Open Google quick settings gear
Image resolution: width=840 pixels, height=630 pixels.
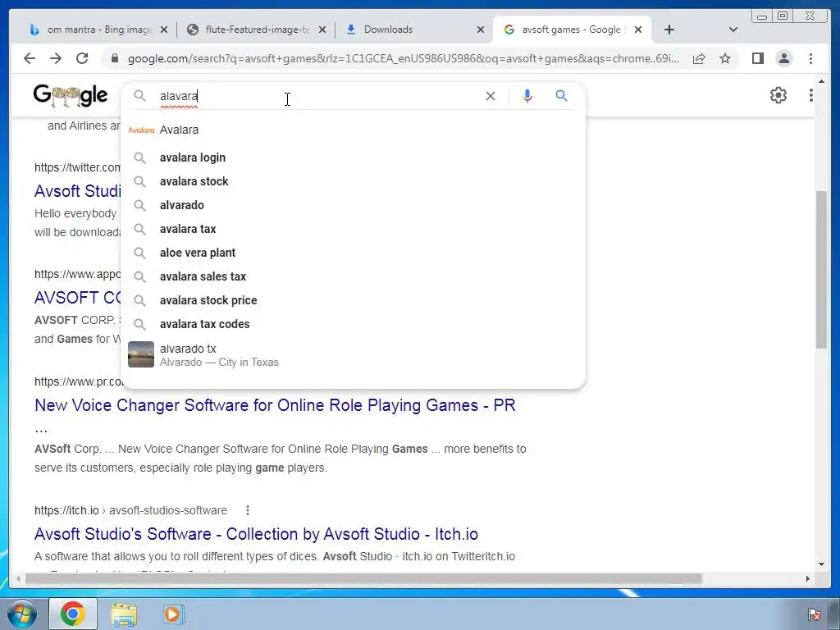click(x=778, y=95)
